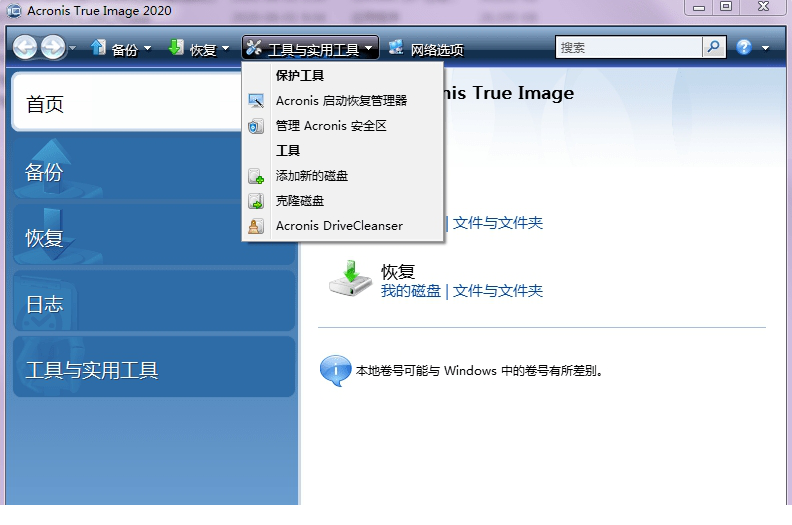The width and height of the screenshot is (792, 525).
Task: Collapse the 工具与实用工具 toolbar dropdown arrow
Action: coord(369,49)
